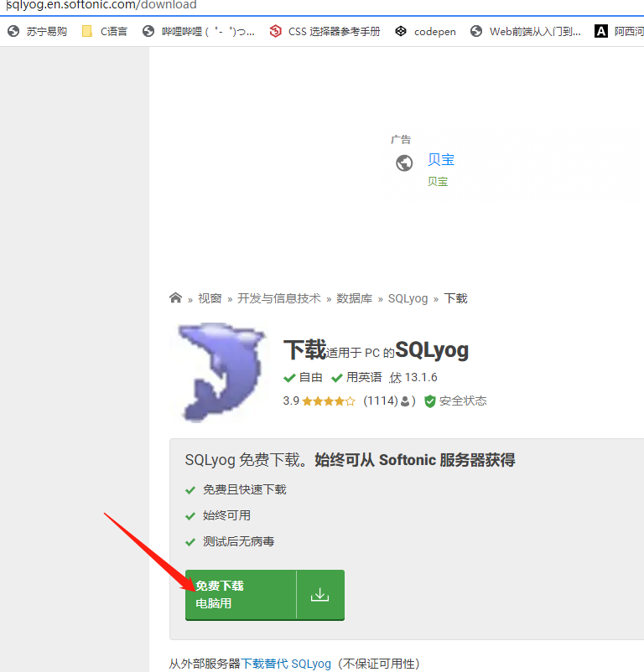
Task: Click the CSS 选择器参考手册 red bookmark icon
Action: point(275,31)
